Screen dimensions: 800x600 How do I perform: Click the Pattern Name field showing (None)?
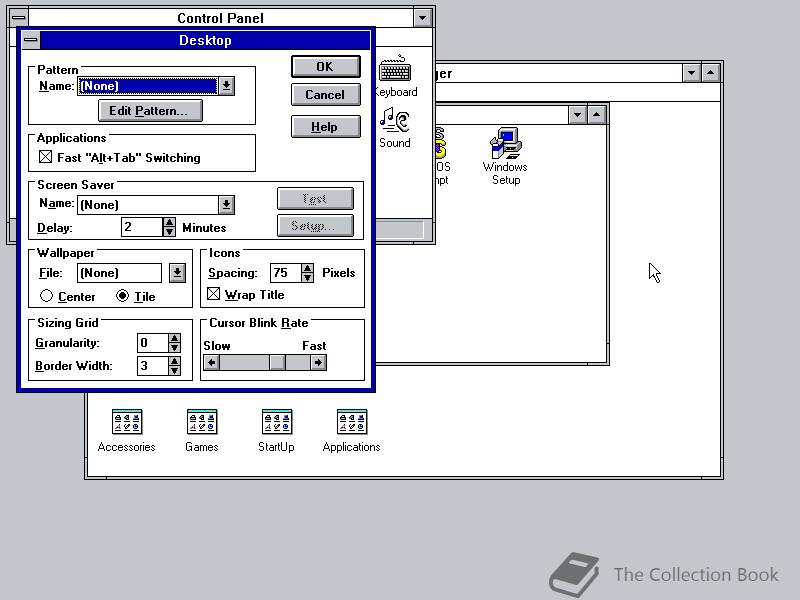pos(148,86)
